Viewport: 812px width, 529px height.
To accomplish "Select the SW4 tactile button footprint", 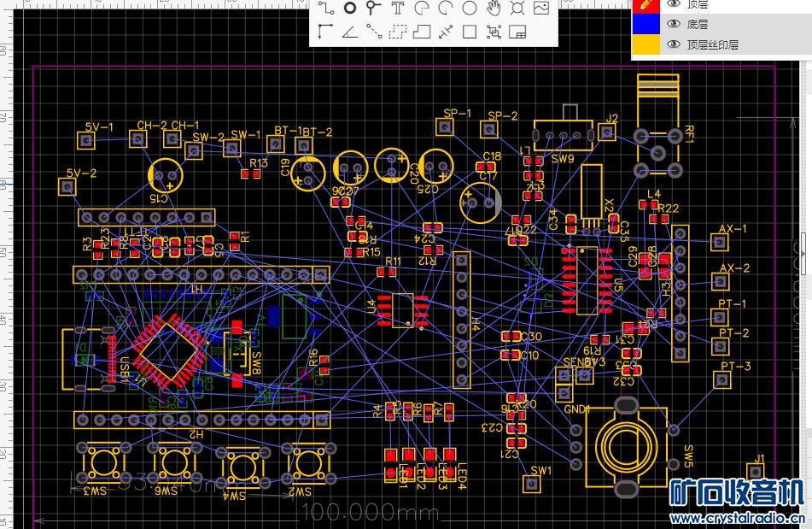I will click(x=242, y=467).
